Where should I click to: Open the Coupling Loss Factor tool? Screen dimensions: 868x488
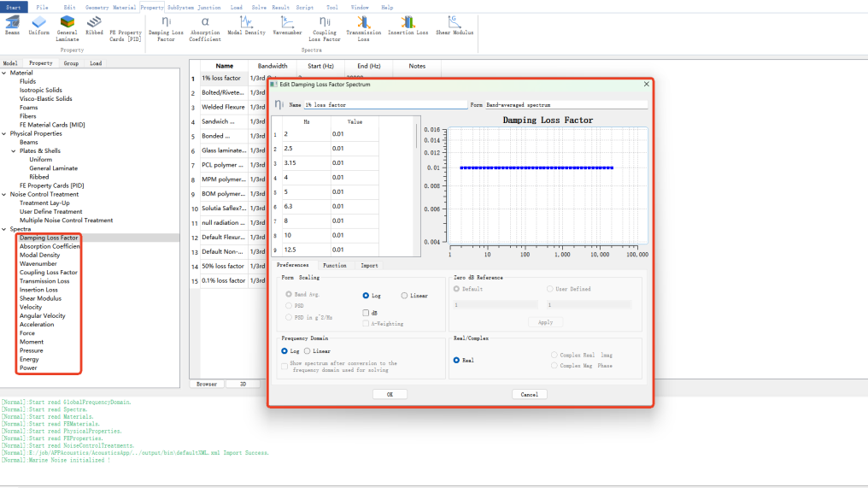(x=325, y=28)
